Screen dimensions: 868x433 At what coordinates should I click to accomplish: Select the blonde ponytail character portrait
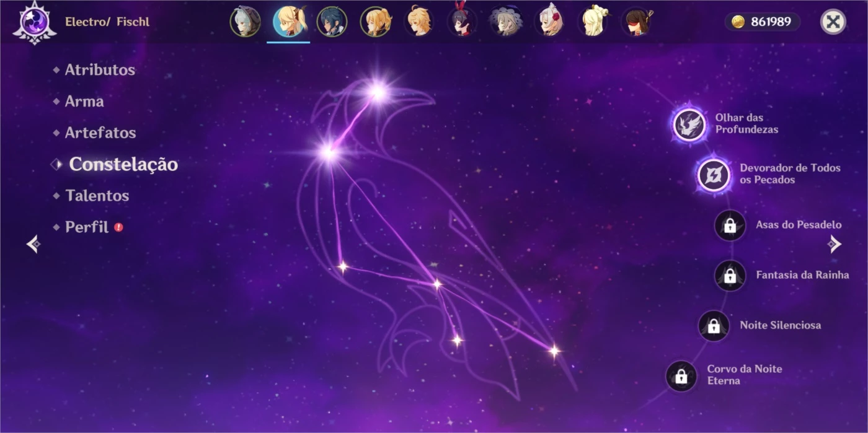click(x=375, y=22)
